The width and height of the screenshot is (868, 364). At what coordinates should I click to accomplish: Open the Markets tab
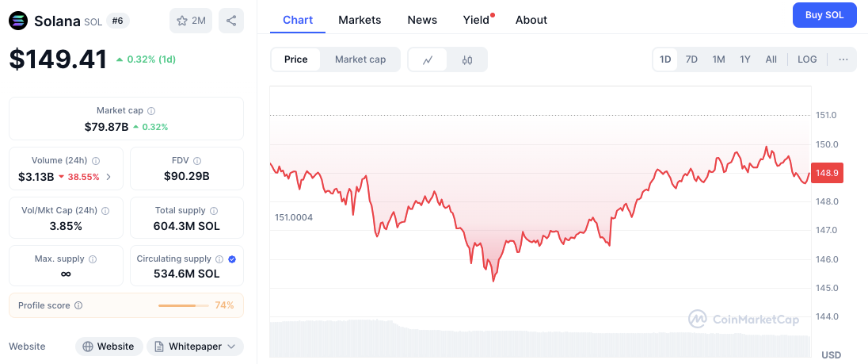[x=360, y=20]
